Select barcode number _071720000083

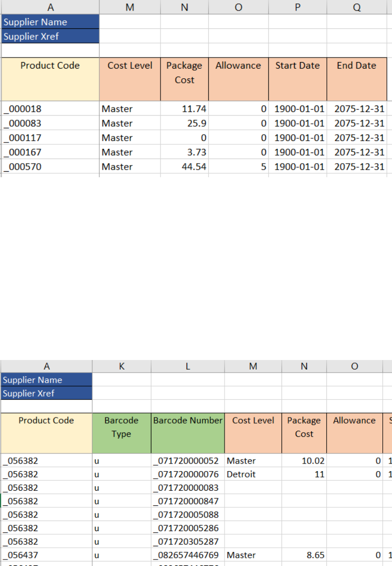pyautogui.click(x=188, y=488)
